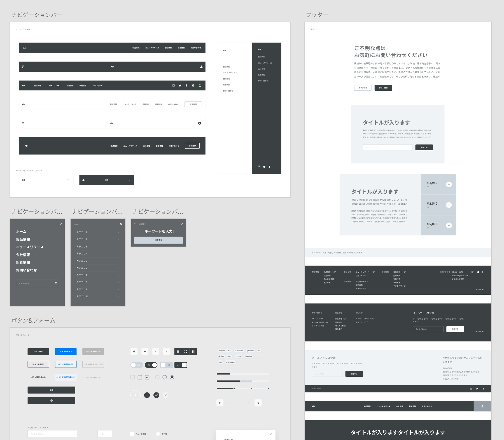Click Instagram icon in sitemap footer
Image resolution: width=504 pixels, height=440 pixels.
click(x=473, y=272)
